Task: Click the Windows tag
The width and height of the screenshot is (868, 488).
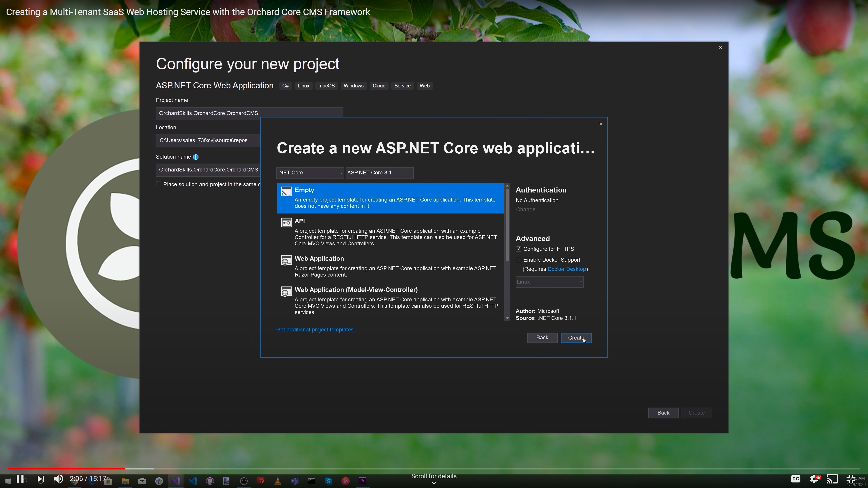Action: (354, 86)
